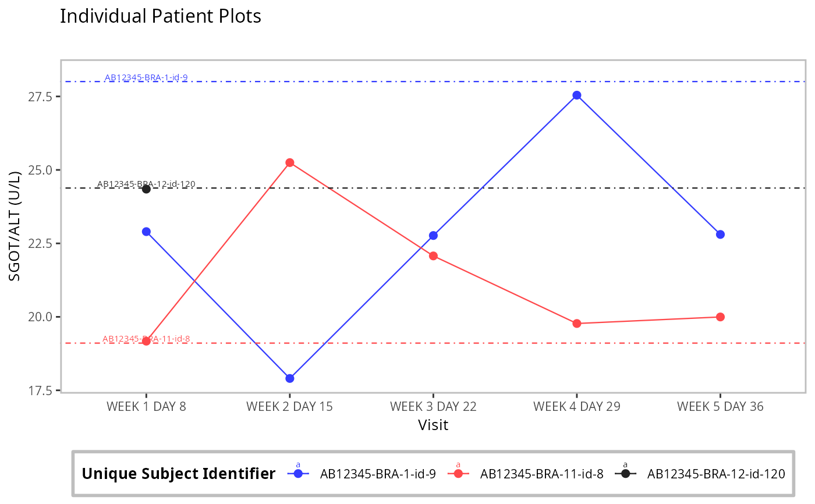Click the "Individual Patient Plots" title

[161, 16]
